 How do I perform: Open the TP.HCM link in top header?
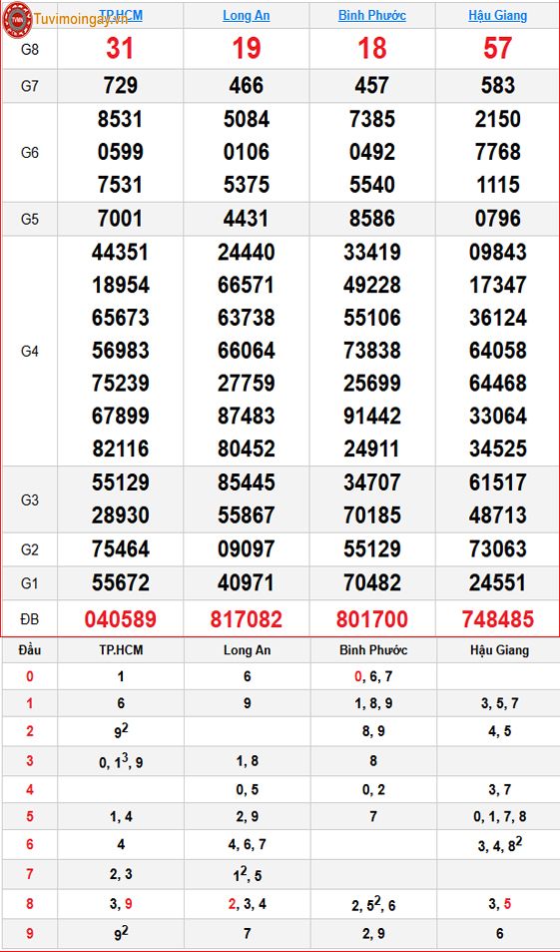coord(120,15)
